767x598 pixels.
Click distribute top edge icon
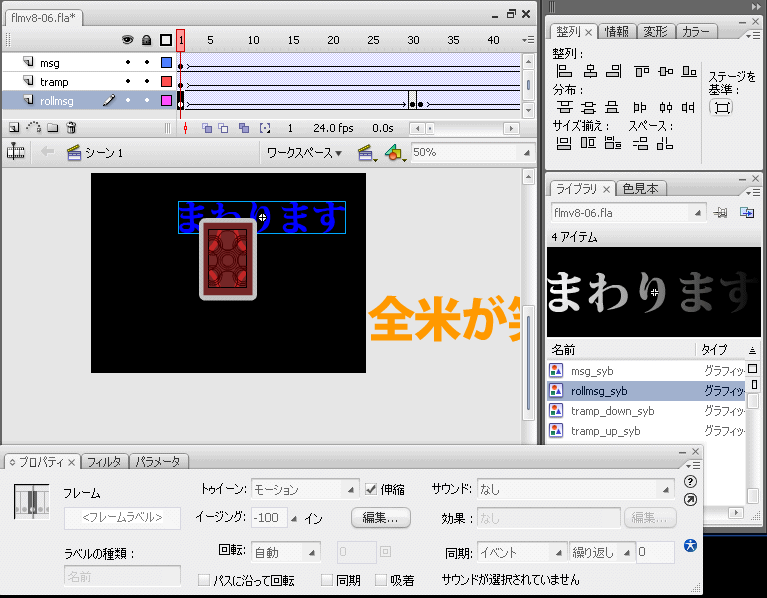coord(564,107)
